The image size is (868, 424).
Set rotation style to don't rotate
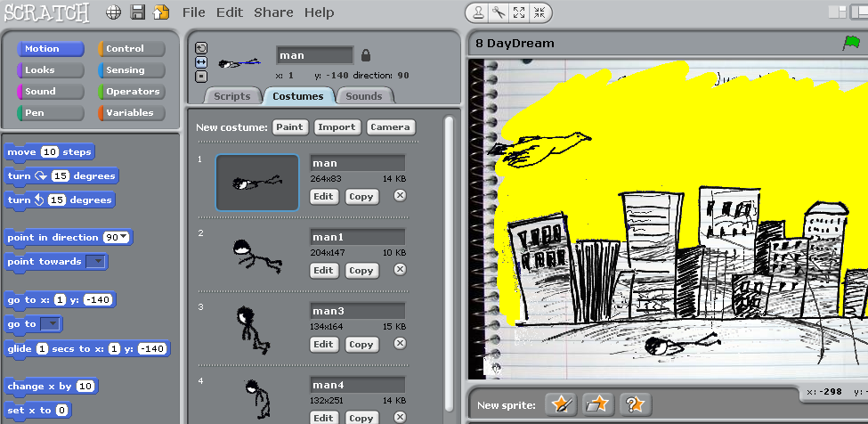coord(201,76)
